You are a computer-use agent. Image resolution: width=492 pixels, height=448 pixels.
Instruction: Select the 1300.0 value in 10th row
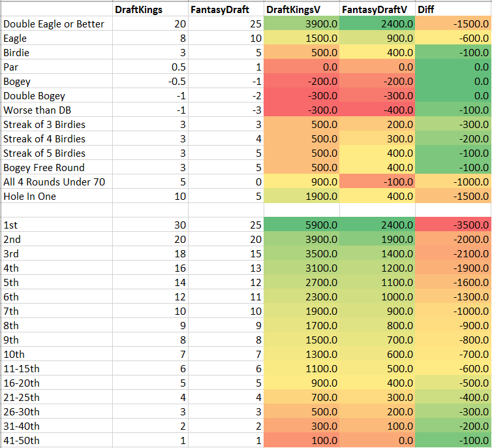click(301, 355)
